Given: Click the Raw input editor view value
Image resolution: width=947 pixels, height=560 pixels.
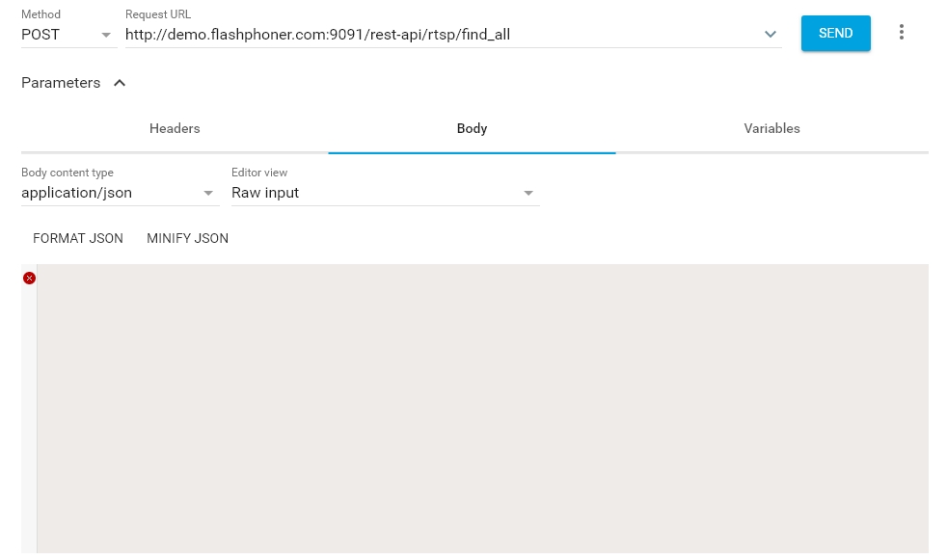Looking at the screenshot, I should pos(266,193).
